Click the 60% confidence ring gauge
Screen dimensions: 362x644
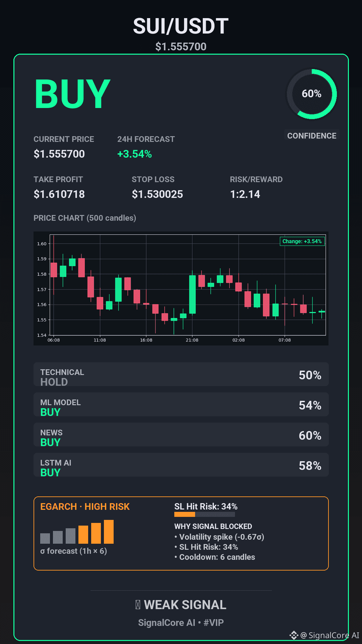click(x=312, y=94)
